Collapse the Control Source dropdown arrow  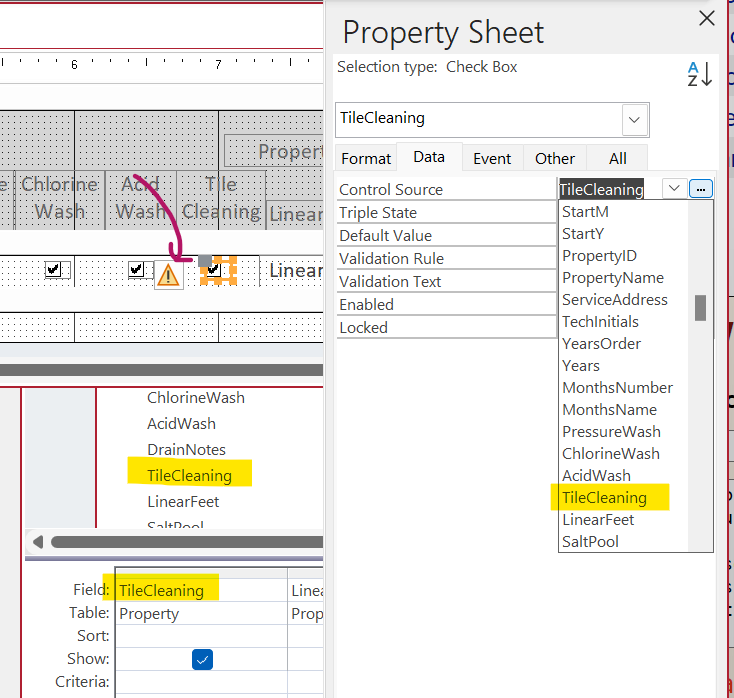(674, 189)
